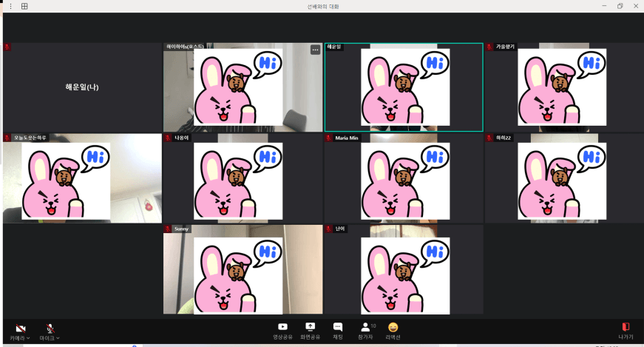Minimize the meeting window
This screenshot has width=644, height=347.
(604, 6)
